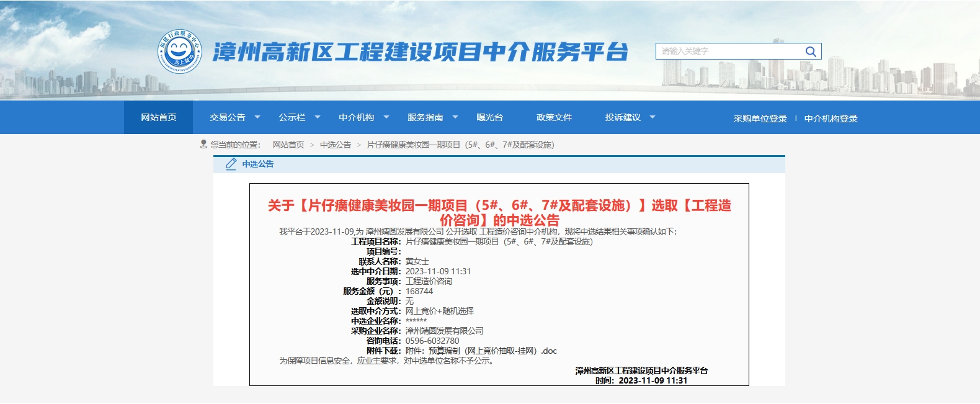980x404 pixels.
Task: Click the footer timestamp 时间: 2023-11-09 11:31
Action: coord(641,380)
